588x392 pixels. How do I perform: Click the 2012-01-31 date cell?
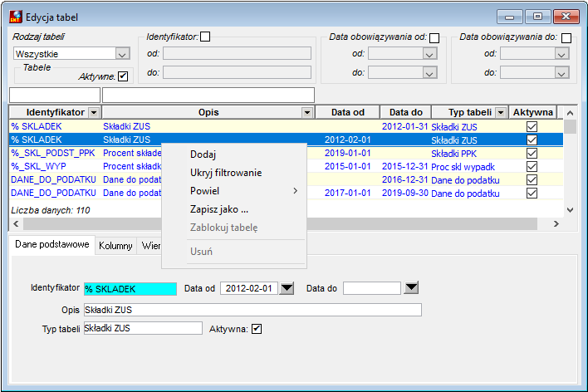pyautogui.click(x=405, y=126)
